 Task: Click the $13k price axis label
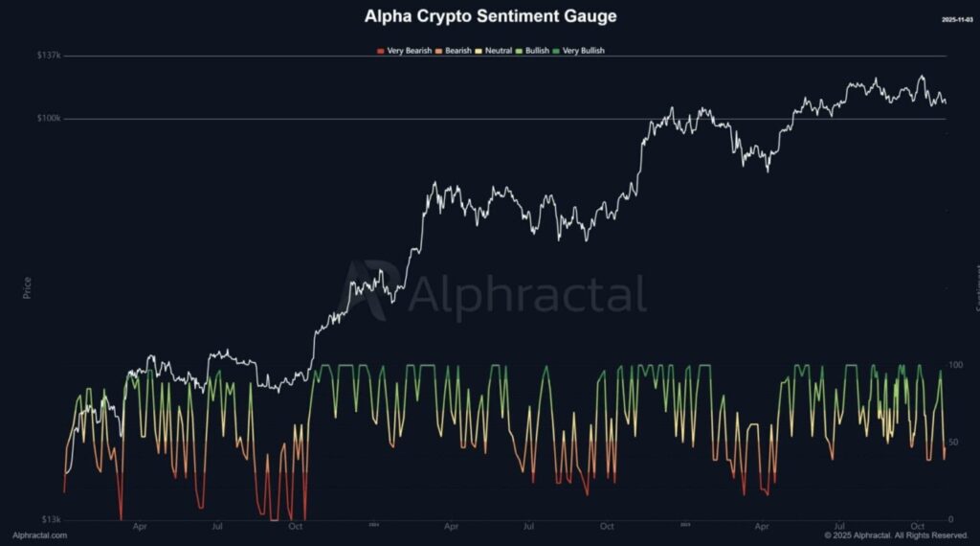51,520
